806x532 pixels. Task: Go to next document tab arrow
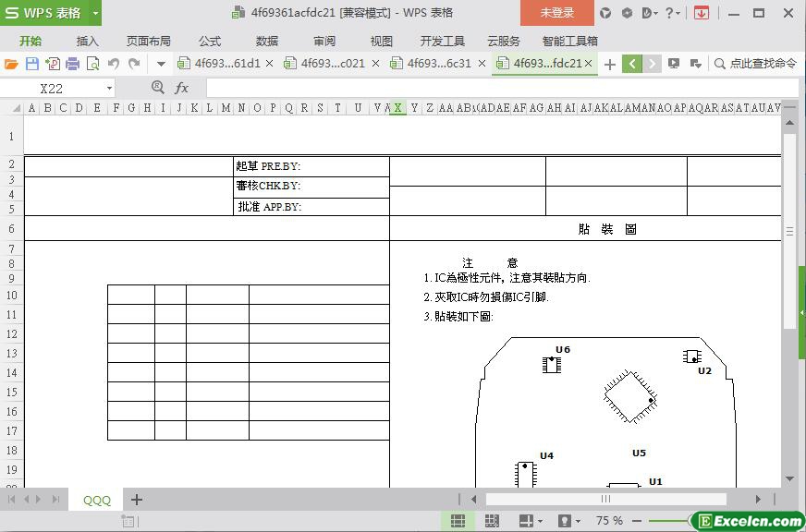click(x=652, y=64)
